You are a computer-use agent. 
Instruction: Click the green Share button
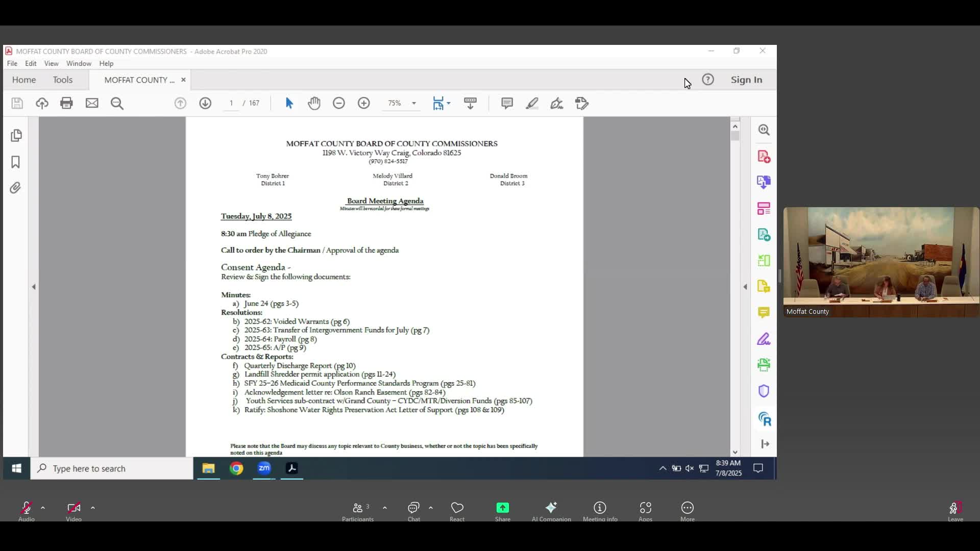point(502,508)
